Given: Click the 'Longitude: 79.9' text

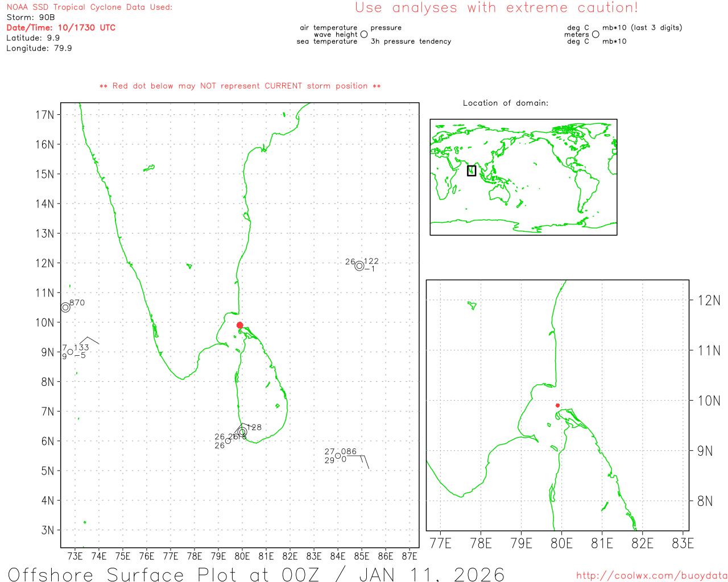Looking at the screenshot, I should tap(39, 48).
